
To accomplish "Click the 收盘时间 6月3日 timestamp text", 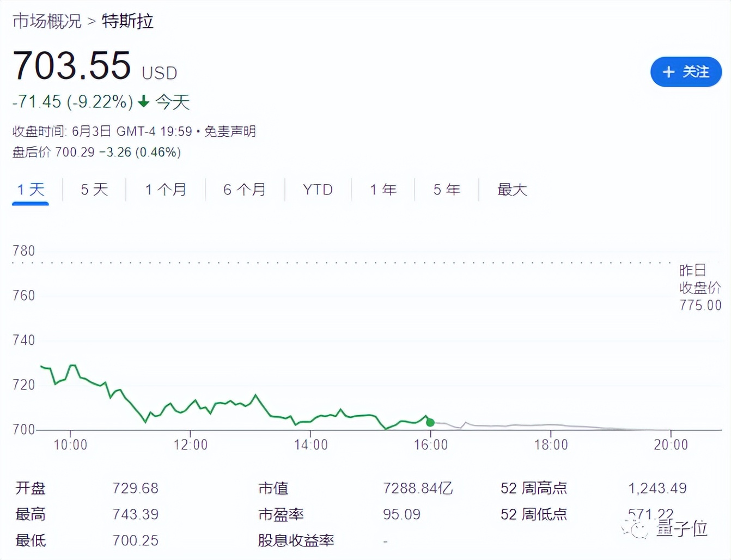I will 102,131.
